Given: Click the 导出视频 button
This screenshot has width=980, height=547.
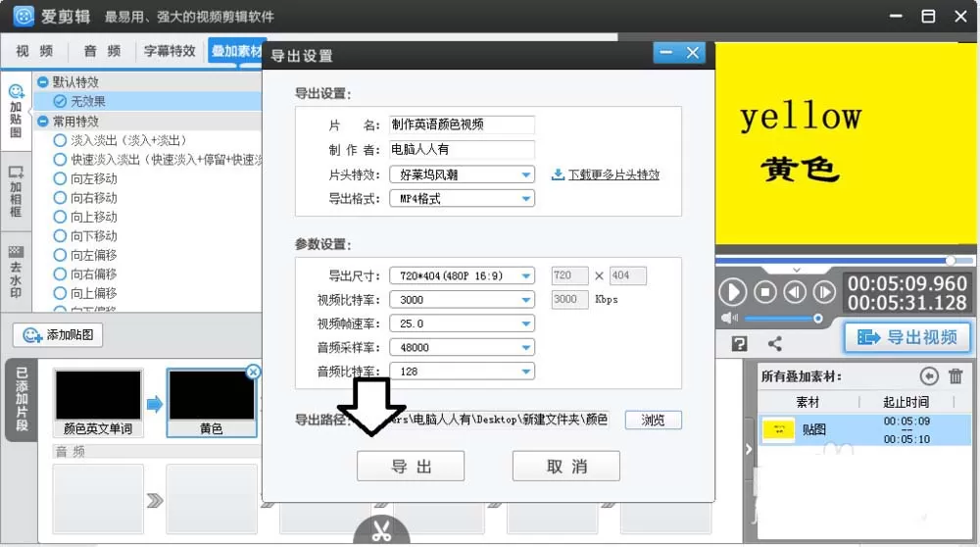Looking at the screenshot, I should [908, 337].
